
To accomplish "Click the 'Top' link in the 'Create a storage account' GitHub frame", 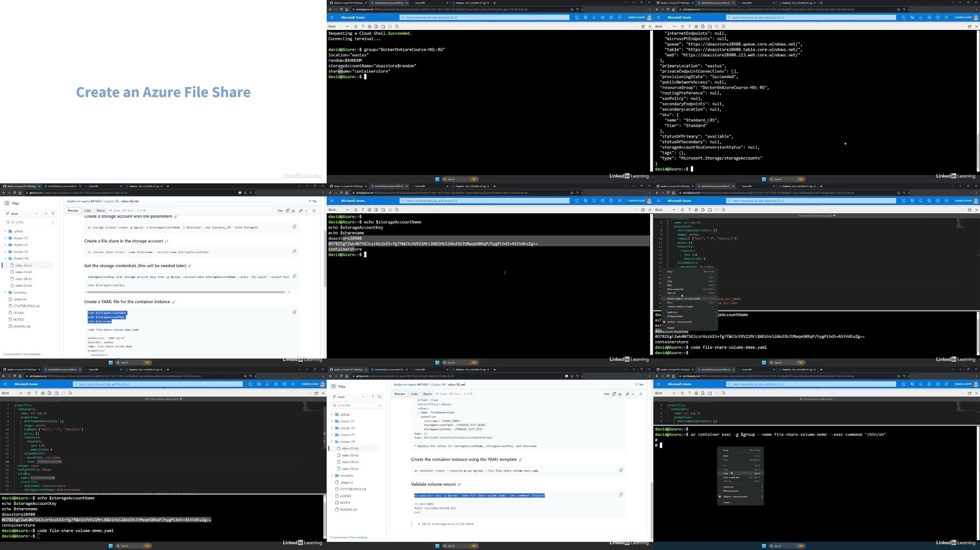I will [313, 201].
